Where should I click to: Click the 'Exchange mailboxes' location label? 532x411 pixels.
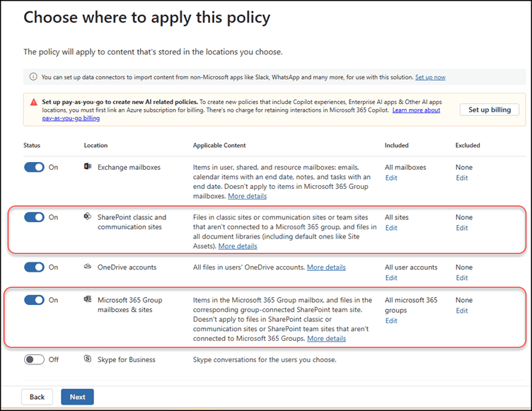click(129, 168)
